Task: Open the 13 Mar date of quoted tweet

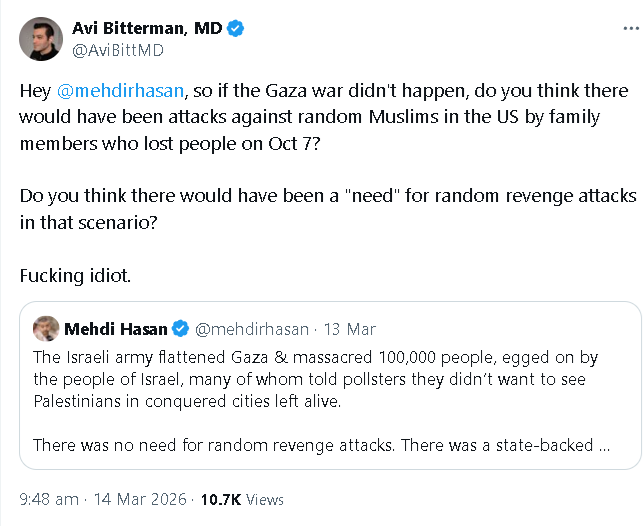Action: 350,329
